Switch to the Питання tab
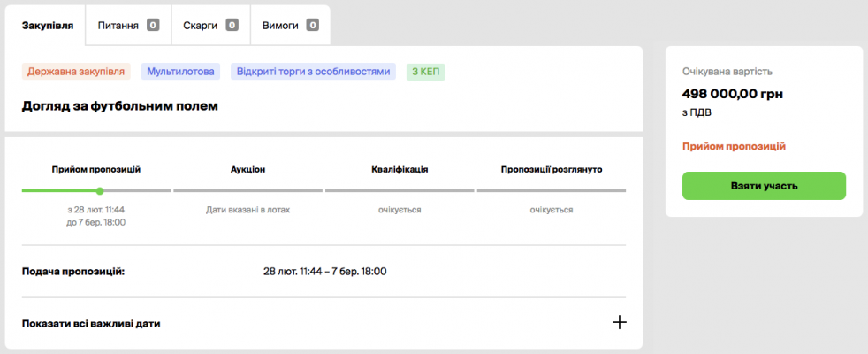868x354 pixels. [x=127, y=25]
